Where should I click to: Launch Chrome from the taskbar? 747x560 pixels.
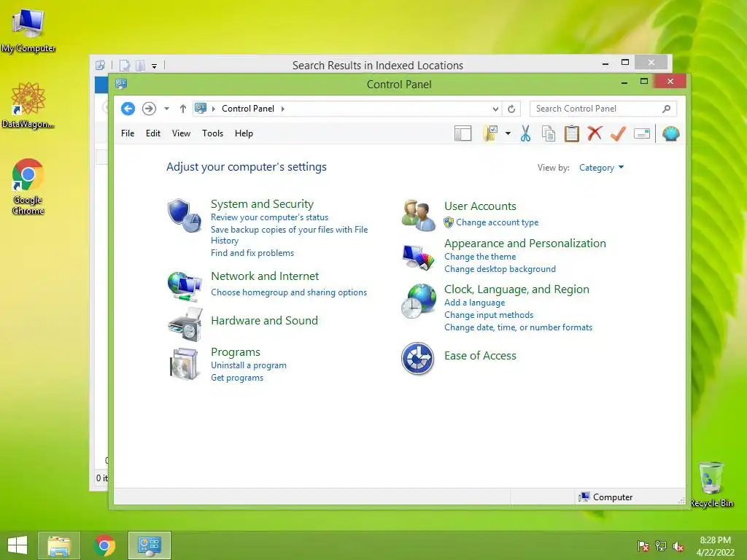[x=104, y=545]
